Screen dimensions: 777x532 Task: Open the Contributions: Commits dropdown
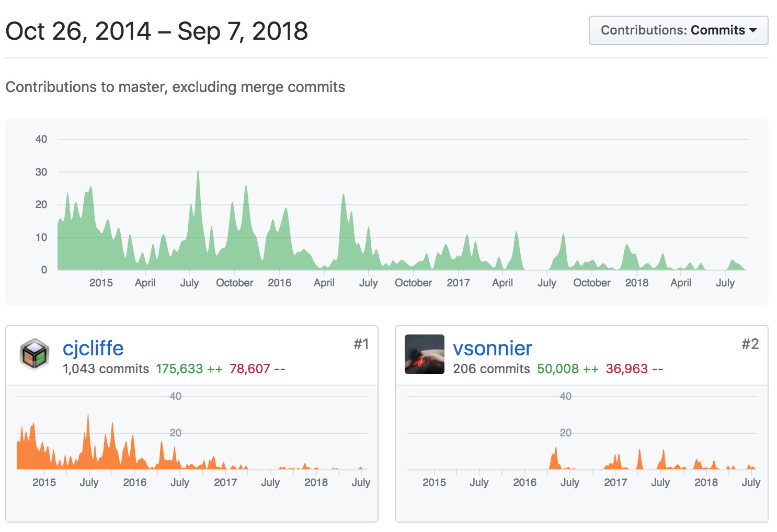point(678,30)
